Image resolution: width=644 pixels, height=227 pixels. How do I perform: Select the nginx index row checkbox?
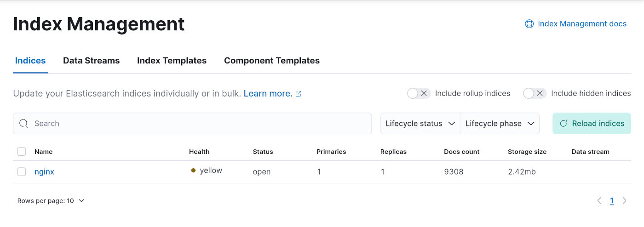pyautogui.click(x=22, y=172)
